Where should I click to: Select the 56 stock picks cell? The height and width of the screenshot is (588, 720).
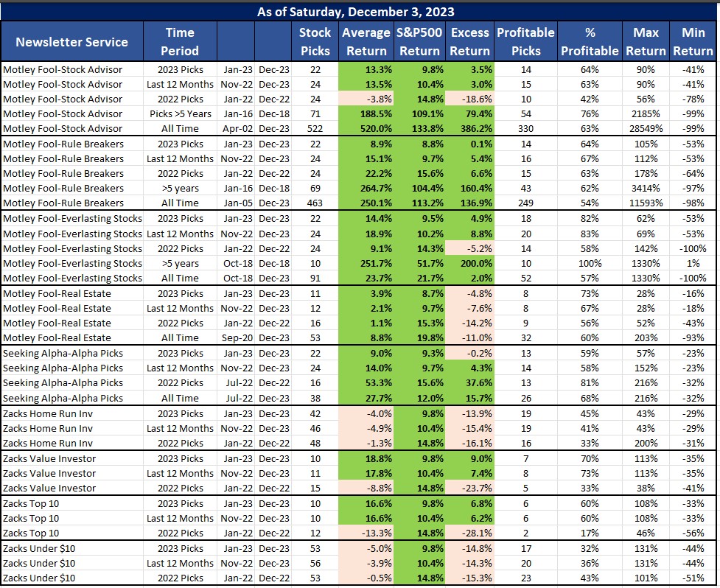[x=315, y=563]
